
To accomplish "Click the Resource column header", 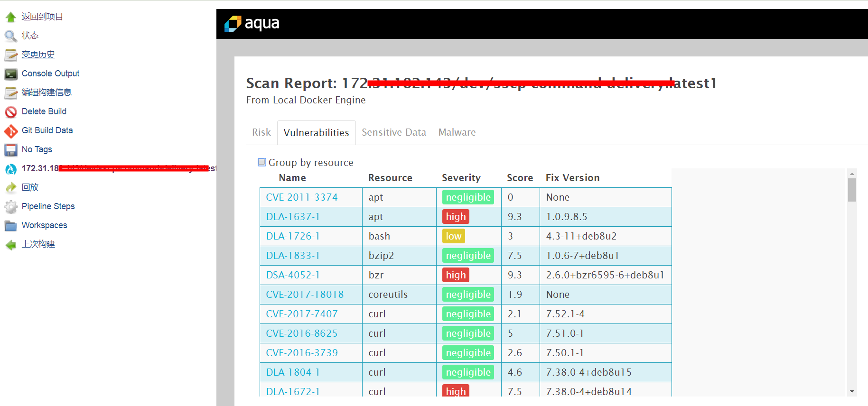I will coord(390,178).
